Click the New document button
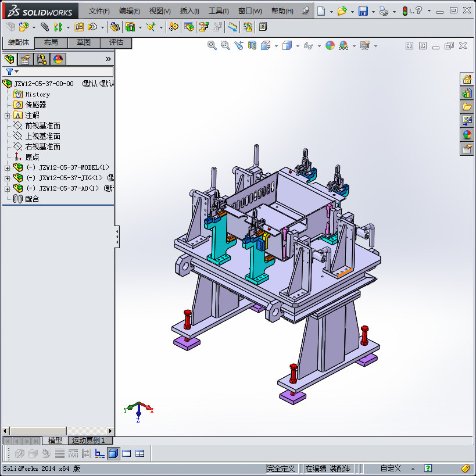This screenshot has height=476, width=476. tap(321, 11)
